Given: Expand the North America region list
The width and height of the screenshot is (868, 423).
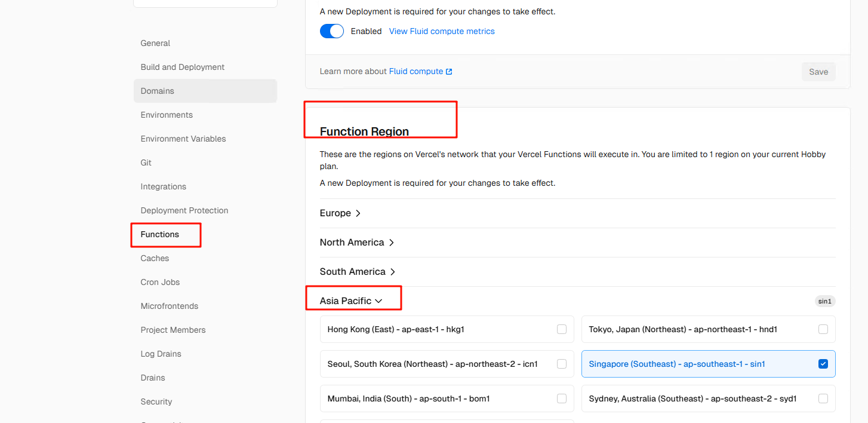Looking at the screenshot, I should coord(357,243).
